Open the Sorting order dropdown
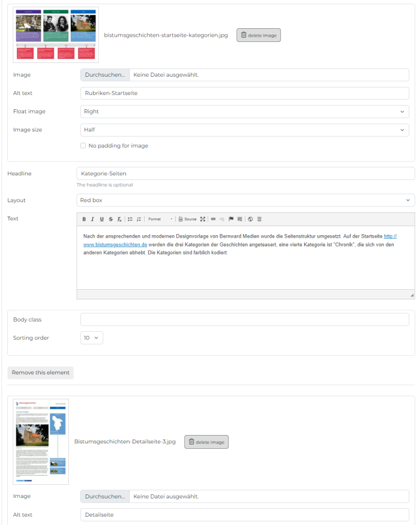The width and height of the screenshot is (420, 525). (91, 338)
